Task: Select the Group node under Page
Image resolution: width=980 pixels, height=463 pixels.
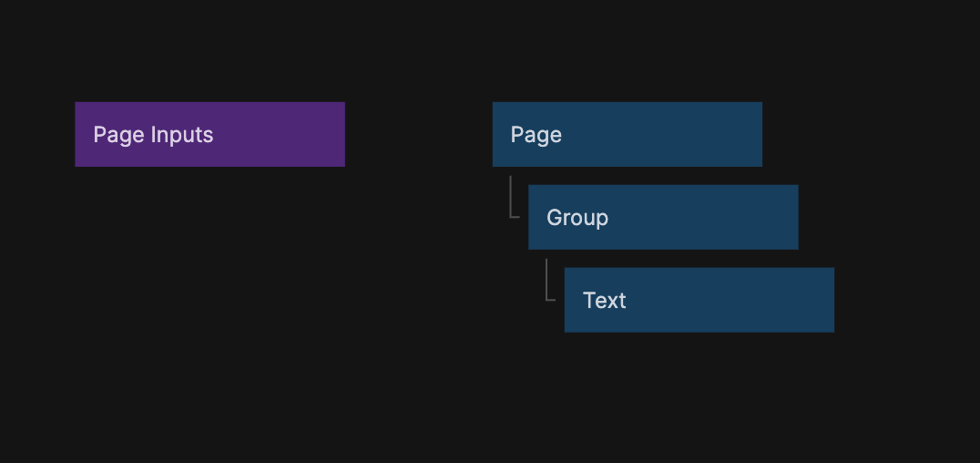Action: pos(663,217)
